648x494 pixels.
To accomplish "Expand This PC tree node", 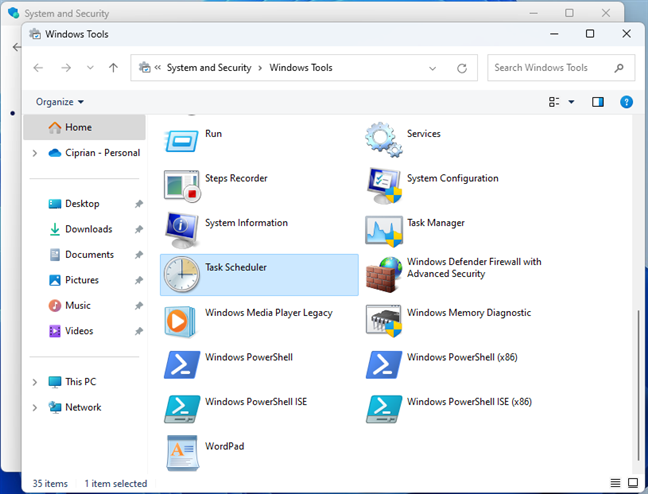I will [x=35, y=382].
